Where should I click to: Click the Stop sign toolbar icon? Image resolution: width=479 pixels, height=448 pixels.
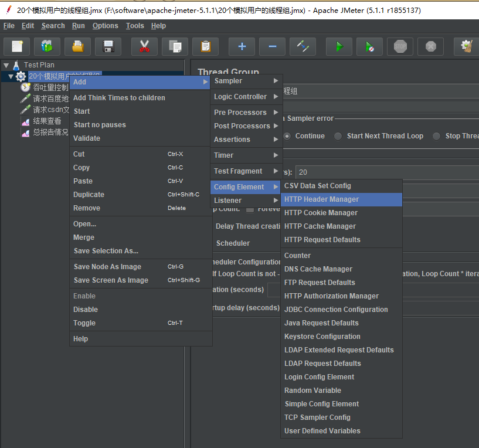coord(400,46)
